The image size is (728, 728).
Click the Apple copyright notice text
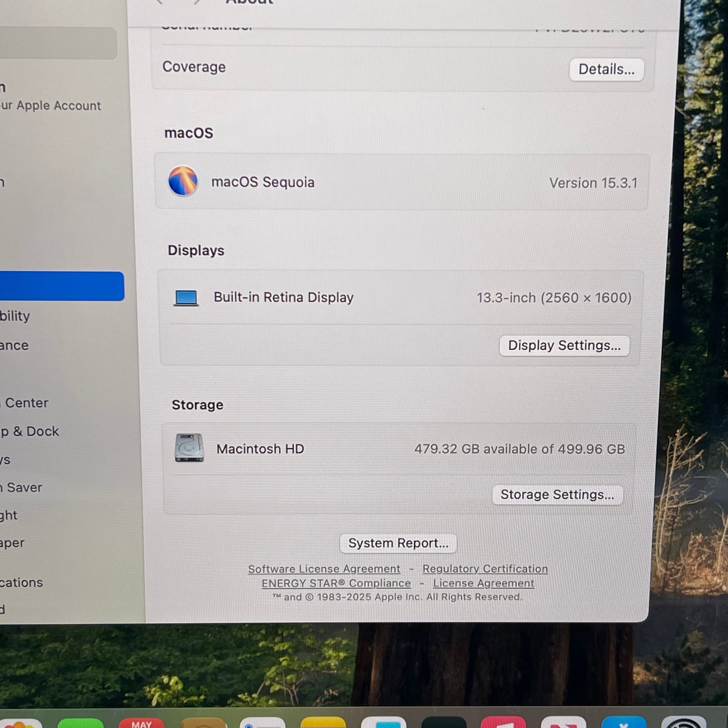[x=398, y=597]
